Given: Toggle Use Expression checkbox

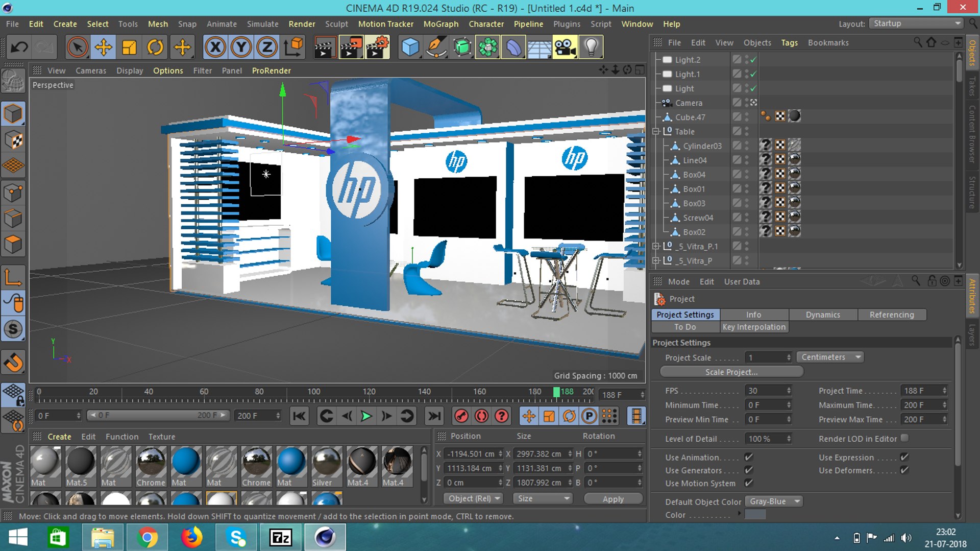Looking at the screenshot, I should coord(904,457).
